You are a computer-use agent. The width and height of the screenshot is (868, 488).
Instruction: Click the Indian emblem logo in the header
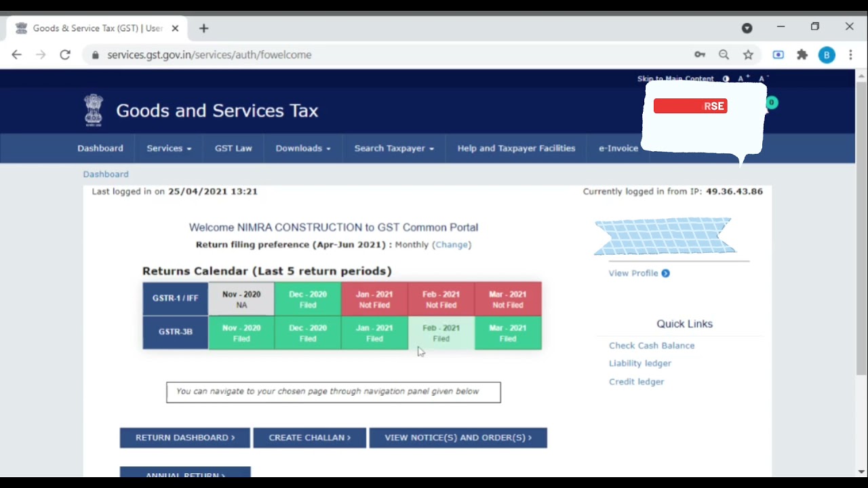tap(94, 110)
